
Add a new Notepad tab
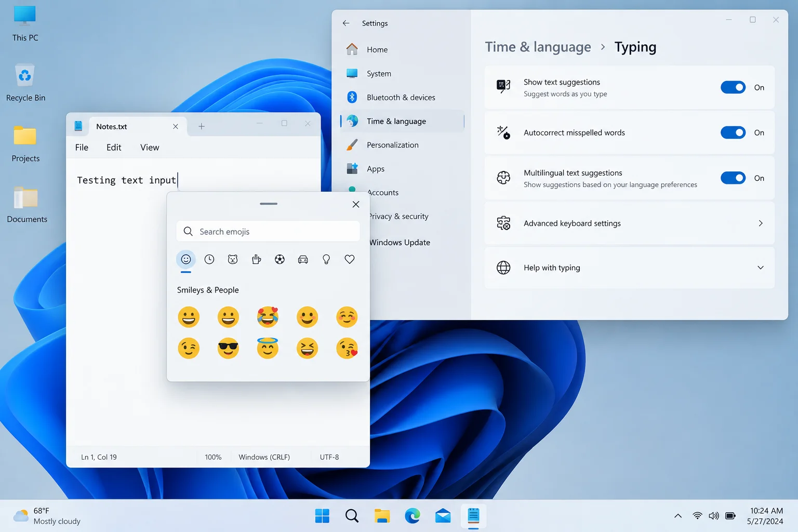click(x=202, y=126)
